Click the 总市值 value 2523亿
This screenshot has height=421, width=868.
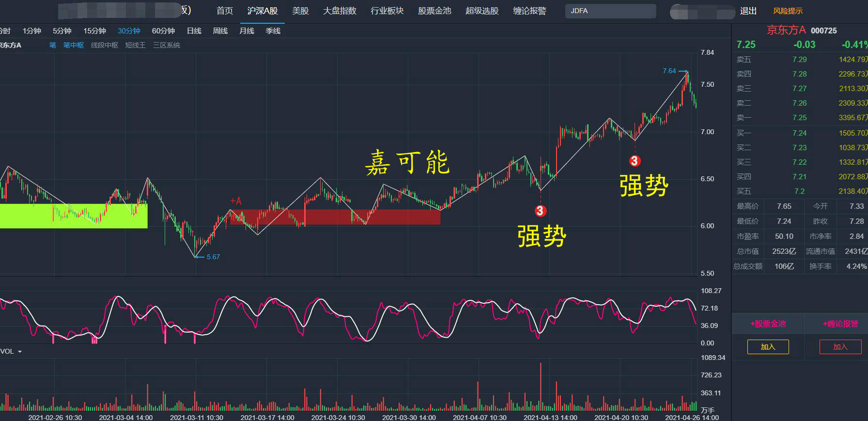784,251
